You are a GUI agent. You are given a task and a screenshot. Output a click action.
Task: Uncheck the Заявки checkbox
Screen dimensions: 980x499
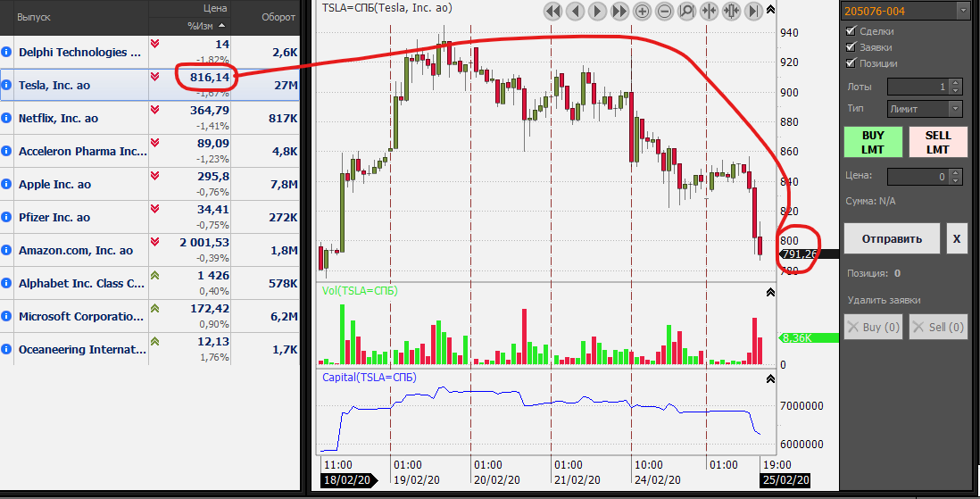[851, 47]
